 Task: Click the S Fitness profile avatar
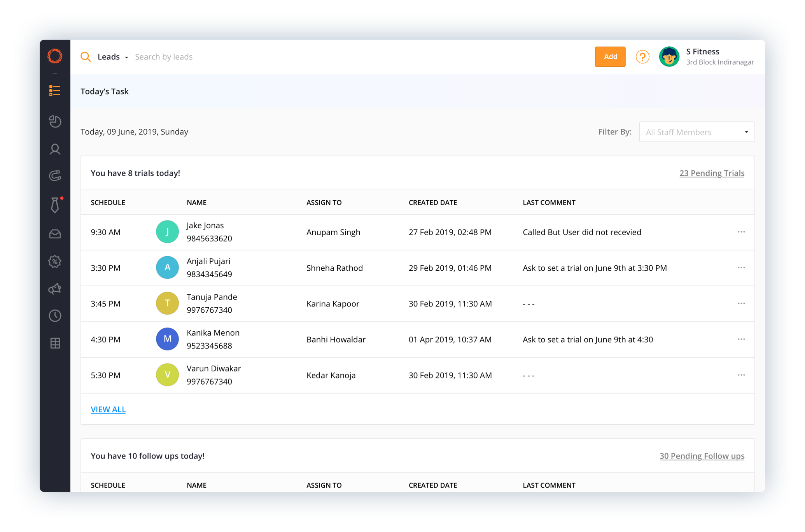[x=669, y=57]
